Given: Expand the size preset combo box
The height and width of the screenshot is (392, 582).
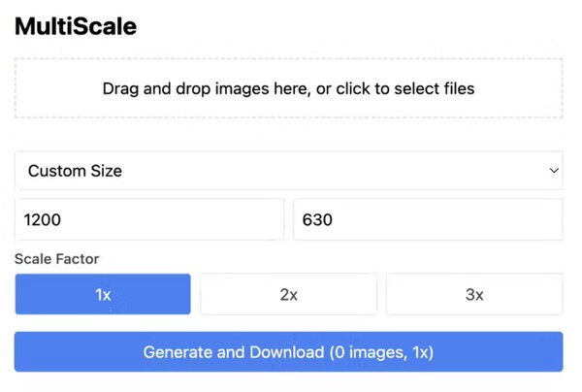Looking at the screenshot, I should (x=288, y=171).
